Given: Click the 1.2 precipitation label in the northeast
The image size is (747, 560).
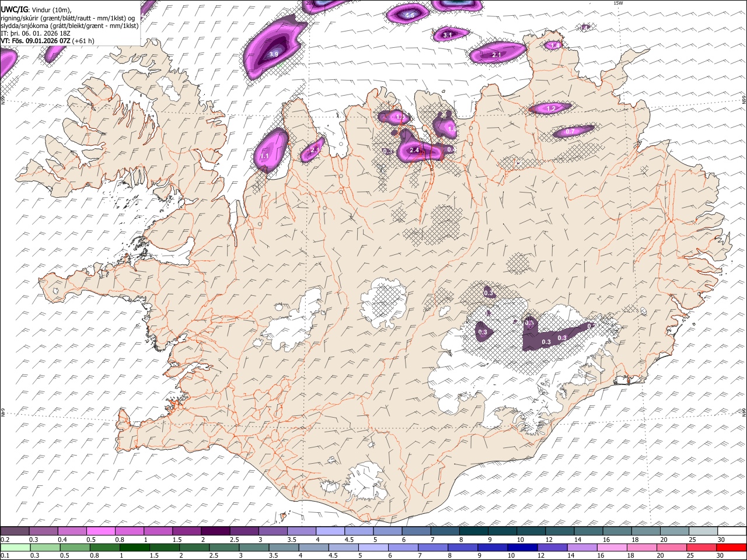Looking at the screenshot, I should pyautogui.click(x=551, y=108).
